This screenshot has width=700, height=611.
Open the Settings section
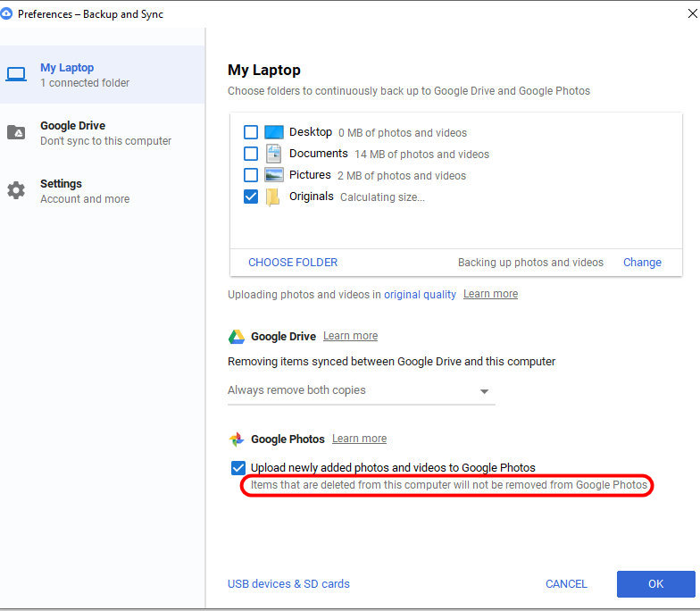(x=102, y=191)
